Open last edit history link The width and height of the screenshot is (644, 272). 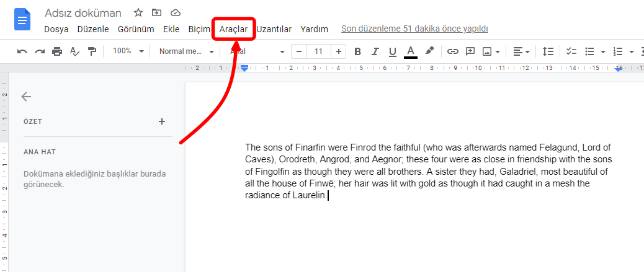(414, 29)
